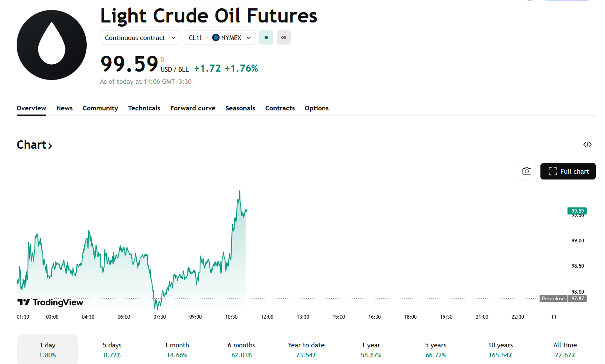Click the 99.59 current price label

[577, 211]
